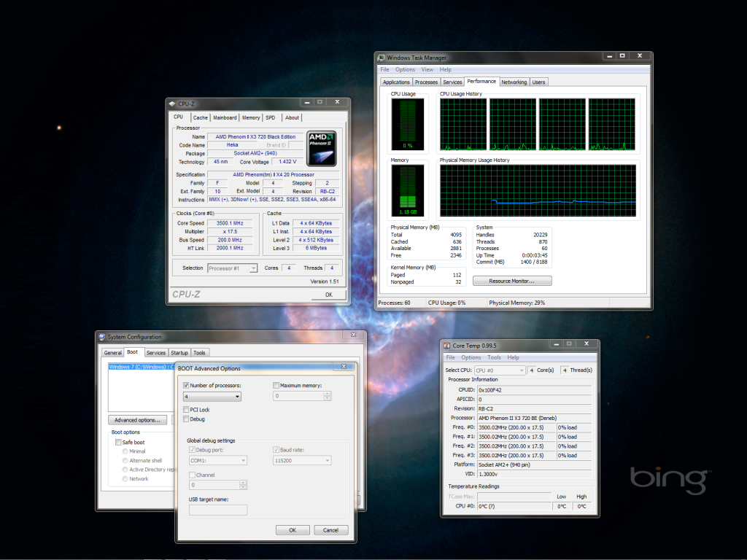Viewport: 747px width, 560px height.
Task: Close the System Configuration window
Action: (x=354, y=335)
